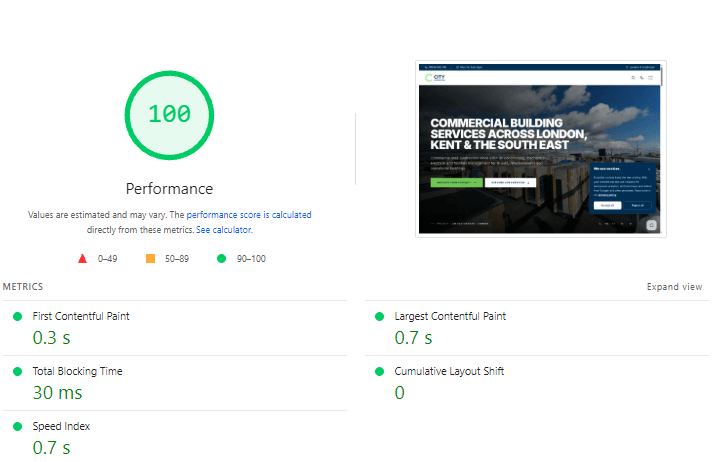Click the green dot beside Total Blocking Time
Image resolution: width=712 pixels, height=462 pixels.
18,372
